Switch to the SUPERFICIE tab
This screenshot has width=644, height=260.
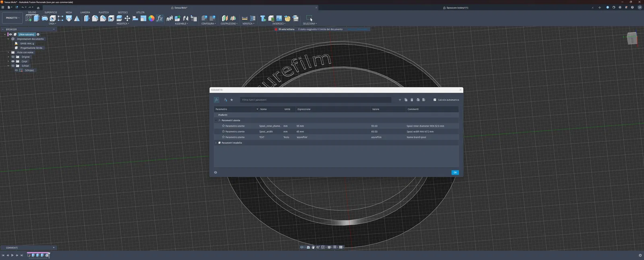(51, 12)
